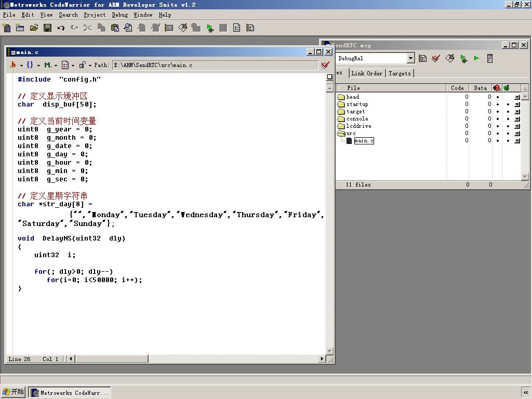Toggle the debug dot for the target folder

508,112
